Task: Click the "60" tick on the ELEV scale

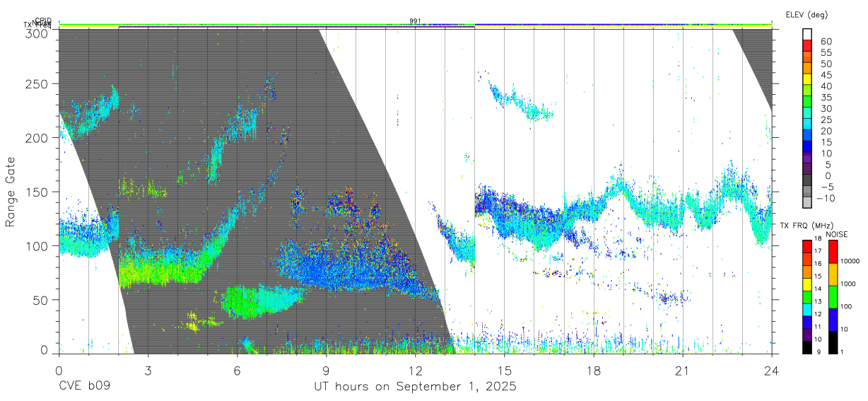Action: click(x=825, y=41)
